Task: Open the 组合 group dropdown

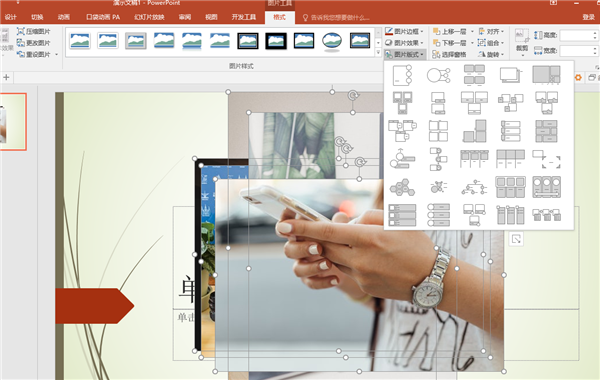Action: tap(491, 43)
